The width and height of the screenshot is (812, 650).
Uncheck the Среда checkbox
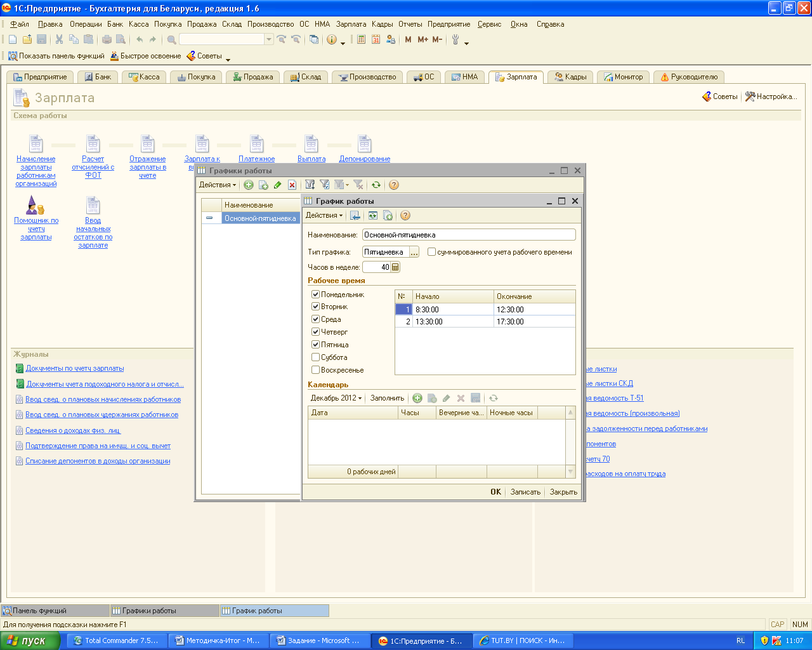(315, 319)
